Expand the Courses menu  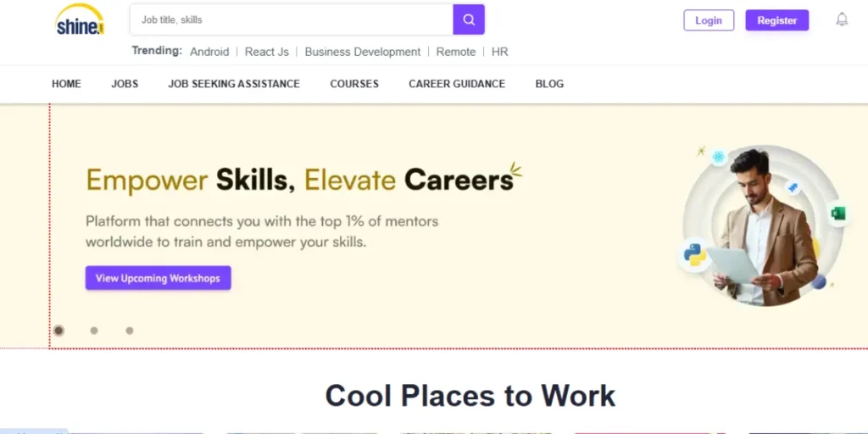pyautogui.click(x=354, y=84)
